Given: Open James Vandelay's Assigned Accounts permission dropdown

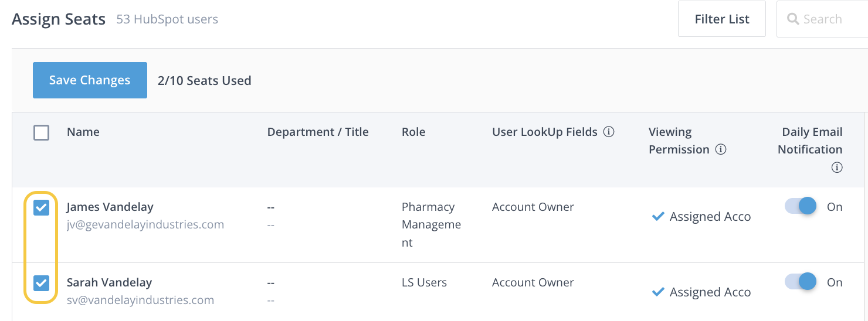Looking at the screenshot, I should (710, 217).
